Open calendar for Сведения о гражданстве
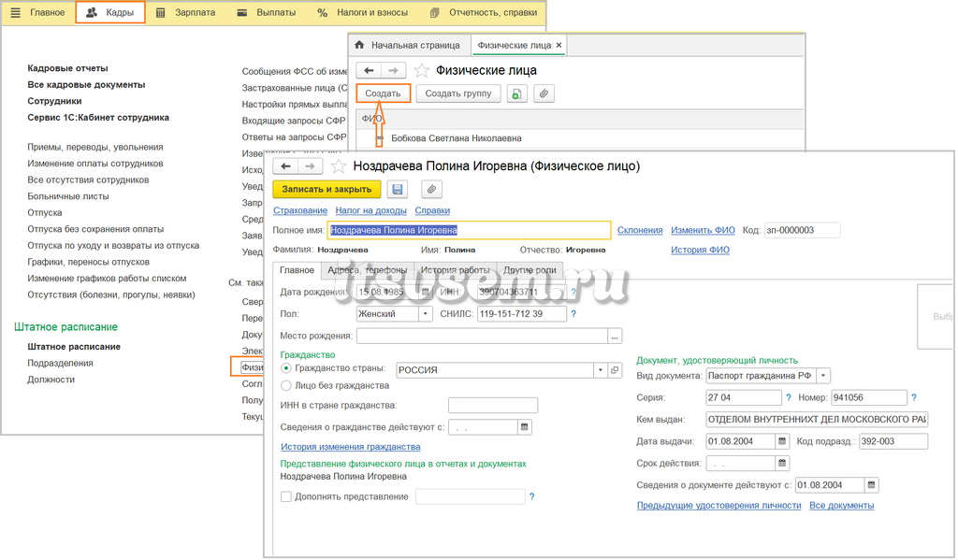This screenshot has width=958, height=560. click(x=524, y=427)
